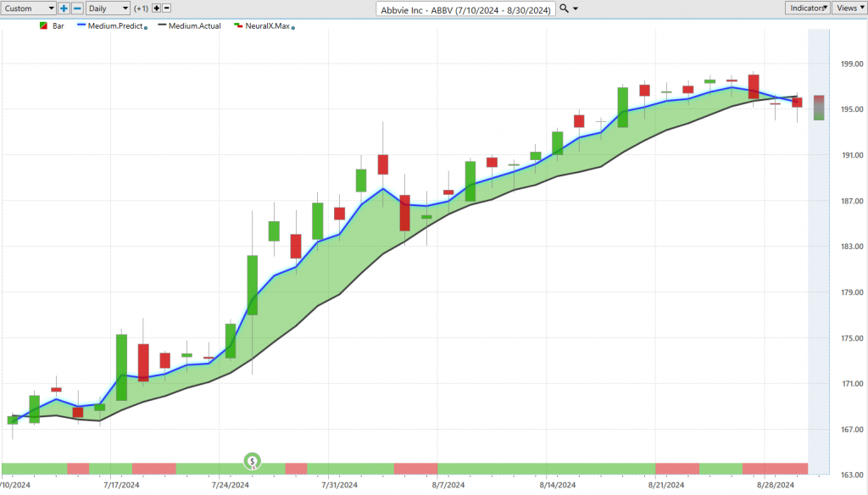Image resolution: width=868 pixels, height=495 pixels.
Task: Click the 163.00 price axis label
Action: (x=852, y=475)
